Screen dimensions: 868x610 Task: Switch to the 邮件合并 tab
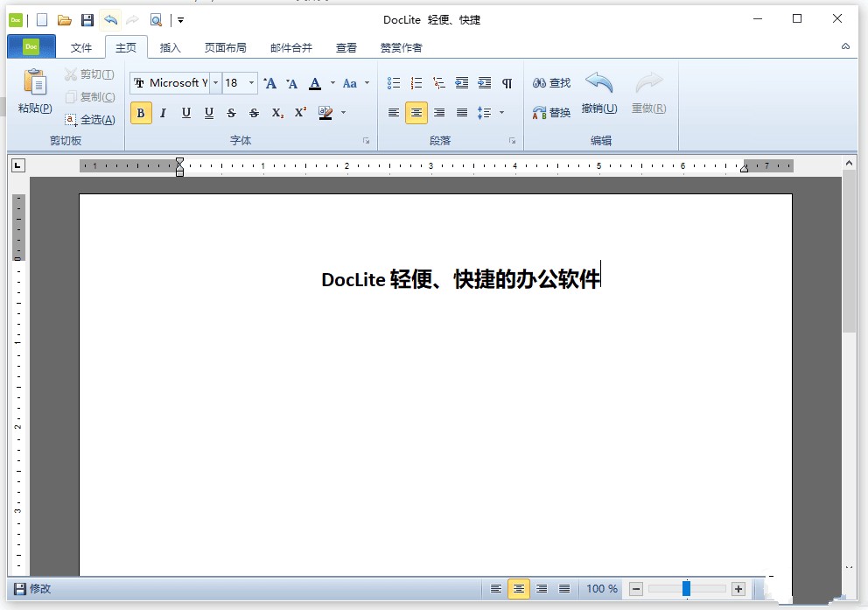click(291, 47)
